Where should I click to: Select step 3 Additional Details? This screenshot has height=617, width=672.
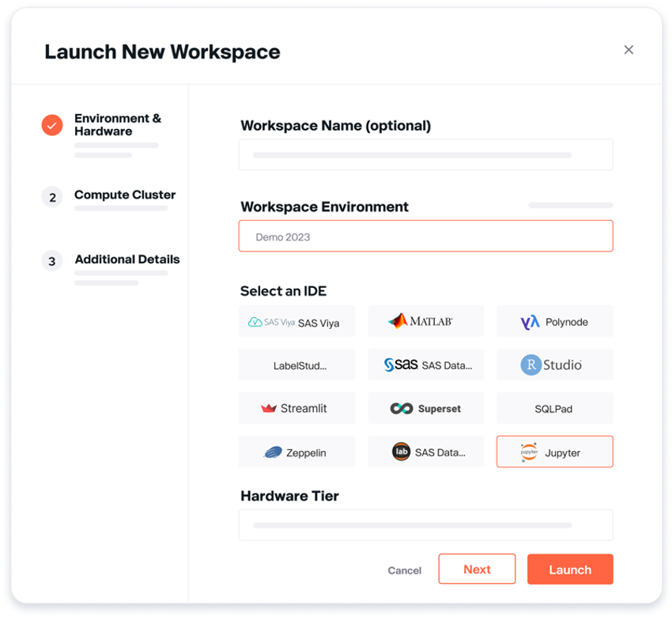click(x=51, y=260)
